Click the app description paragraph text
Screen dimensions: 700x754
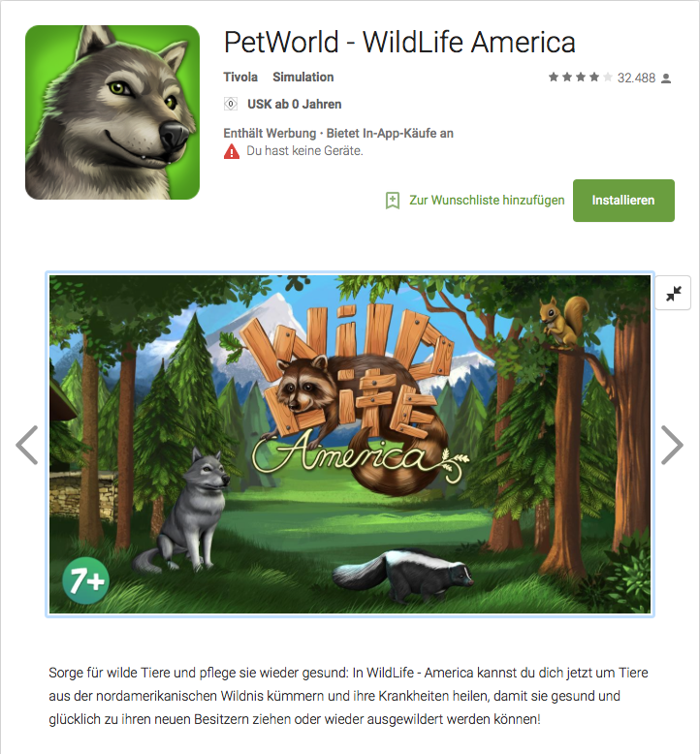[x=348, y=696]
